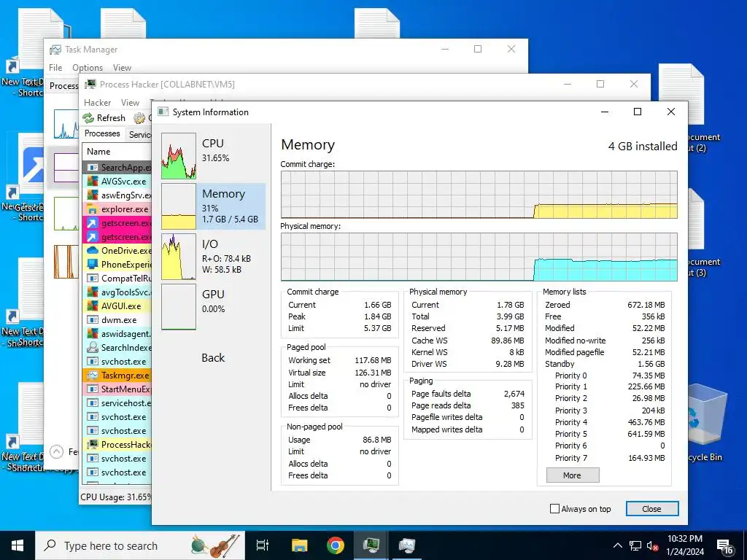The height and width of the screenshot is (560, 747).
Task: Select the SearchIndexer process icon
Action: click(x=93, y=347)
